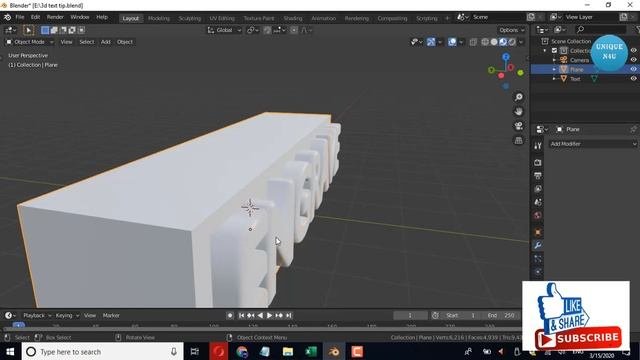Open Scene properties tab
Screen dimensions: 640x360
[x=538, y=202]
